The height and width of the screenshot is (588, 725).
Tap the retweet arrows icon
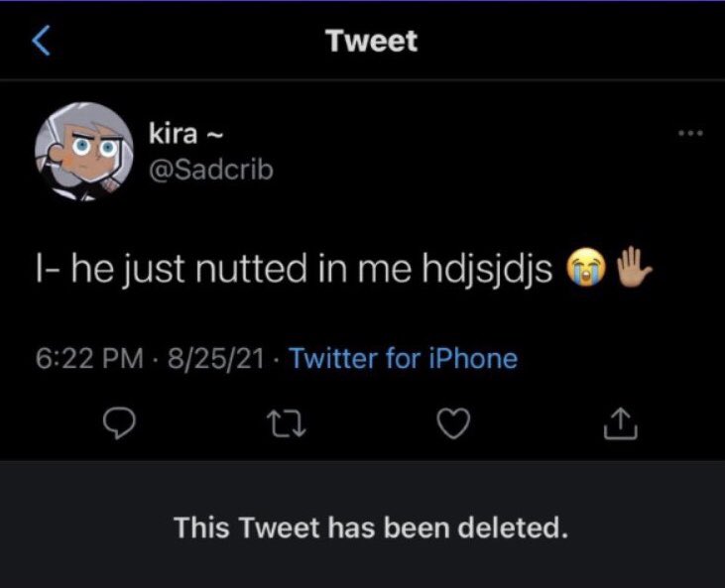(x=287, y=424)
